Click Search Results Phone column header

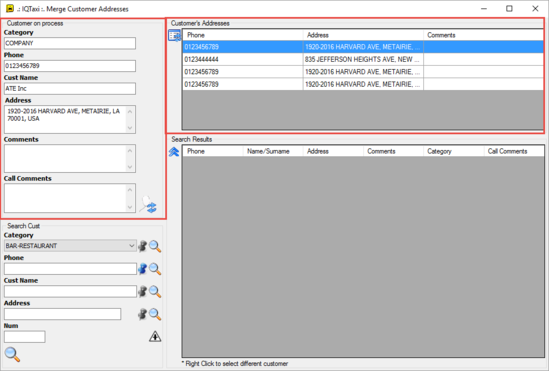point(213,151)
